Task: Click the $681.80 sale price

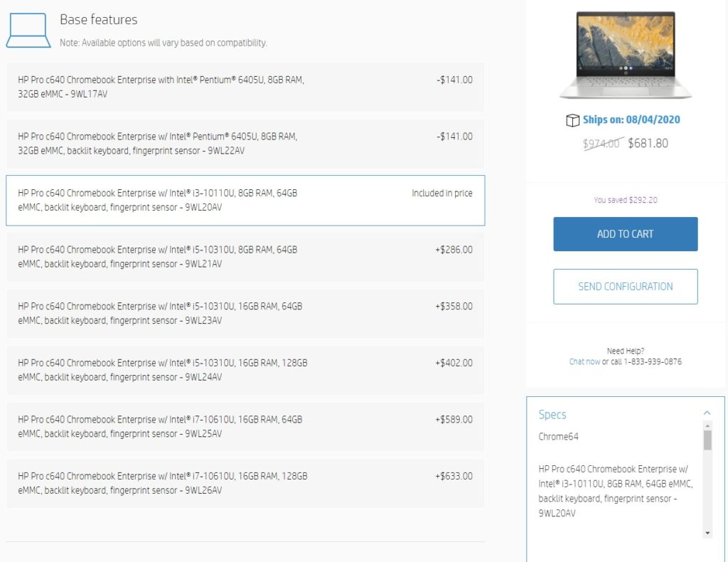Action: [x=648, y=143]
